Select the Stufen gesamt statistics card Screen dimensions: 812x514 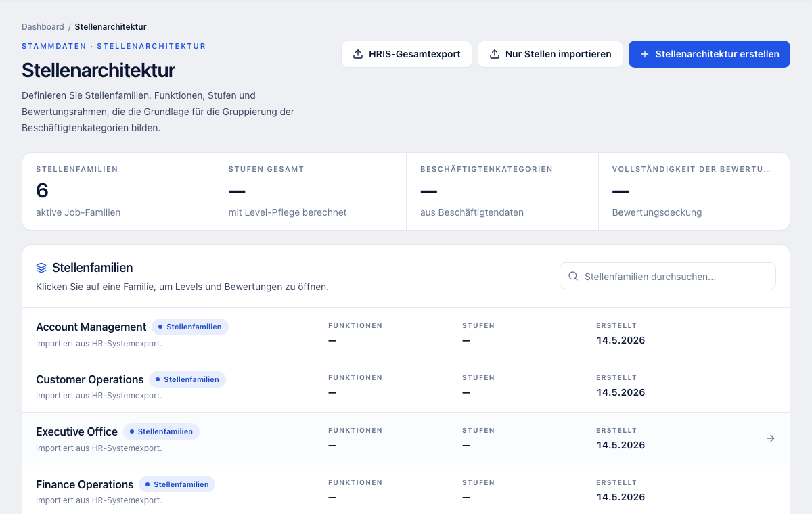311,191
